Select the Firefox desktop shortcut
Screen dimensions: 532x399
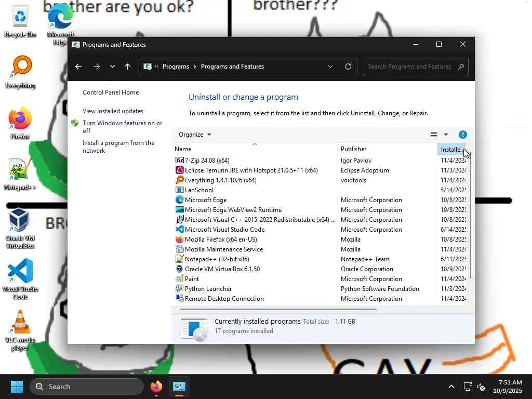[20, 123]
